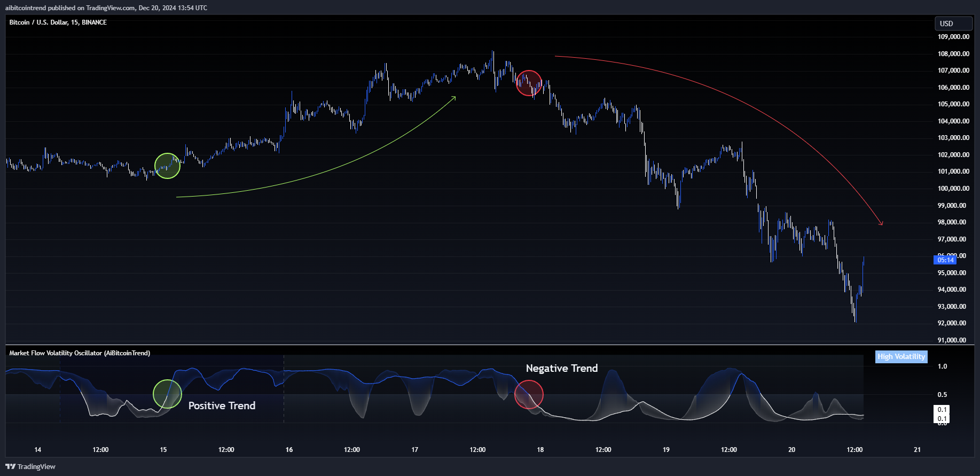Click the High Volatility label
The height and width of the screenshot is (476, 980).
901,357
